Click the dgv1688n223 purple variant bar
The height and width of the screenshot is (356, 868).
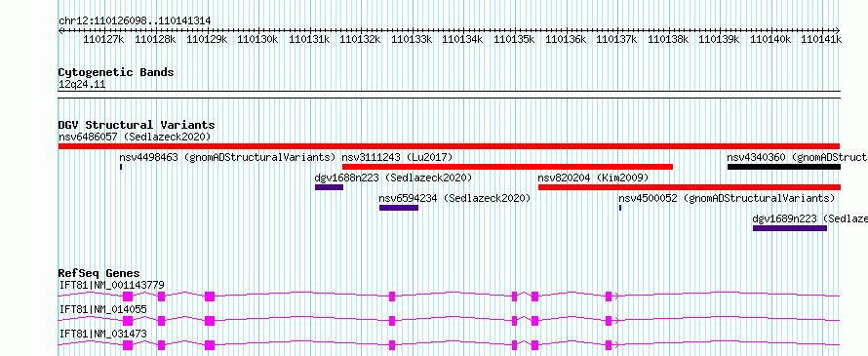[329, 187]
